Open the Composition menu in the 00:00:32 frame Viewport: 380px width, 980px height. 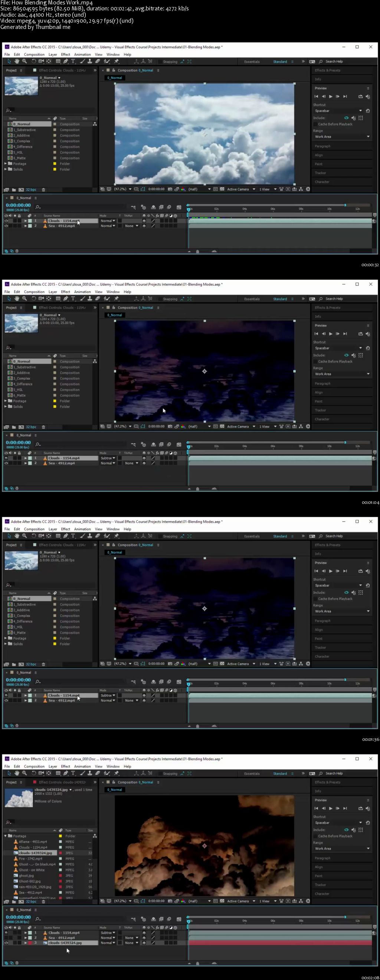pyautogui.click(x=34, y=55)
